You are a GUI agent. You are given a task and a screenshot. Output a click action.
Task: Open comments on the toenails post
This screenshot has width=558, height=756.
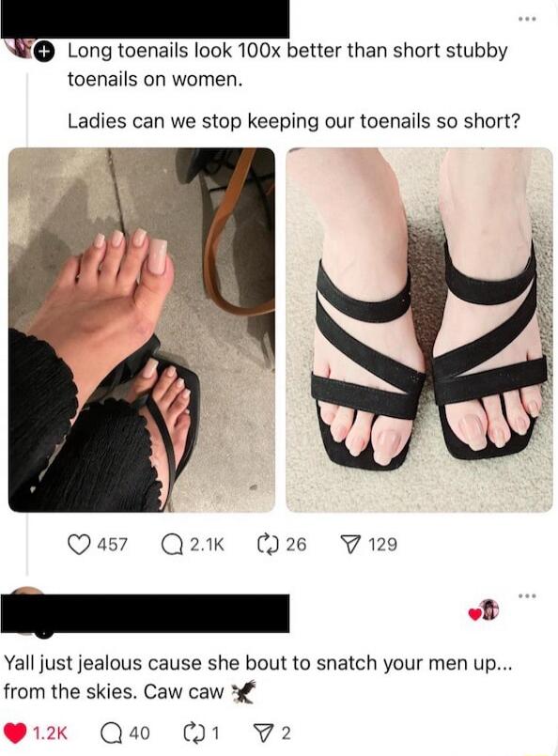169,545
